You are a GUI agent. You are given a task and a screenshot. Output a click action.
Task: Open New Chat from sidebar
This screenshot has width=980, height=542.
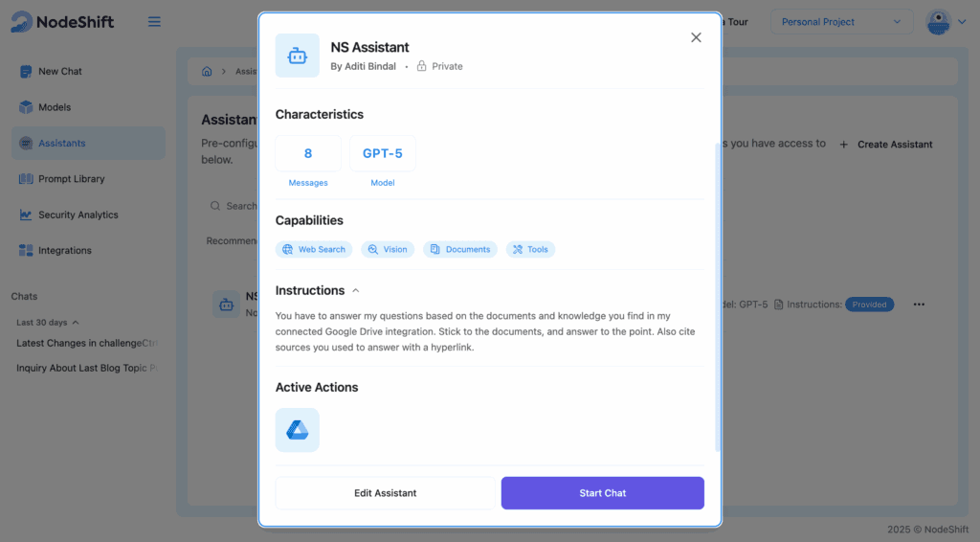pos(59,72)
